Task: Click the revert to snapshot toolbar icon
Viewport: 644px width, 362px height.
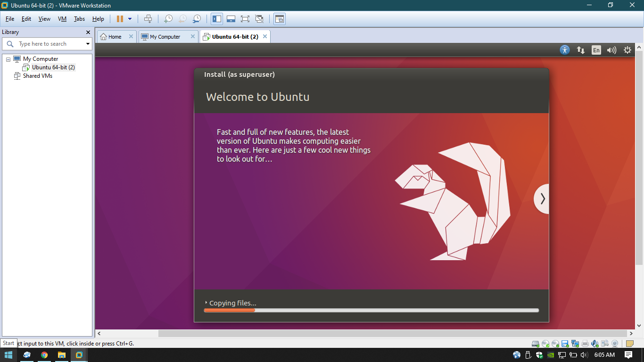Action: [x=182, y=19]
